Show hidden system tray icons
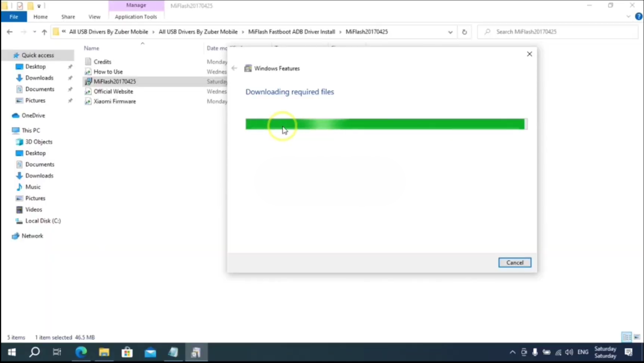The width and height of the screenshot is (644, 363). pos(512,353)
